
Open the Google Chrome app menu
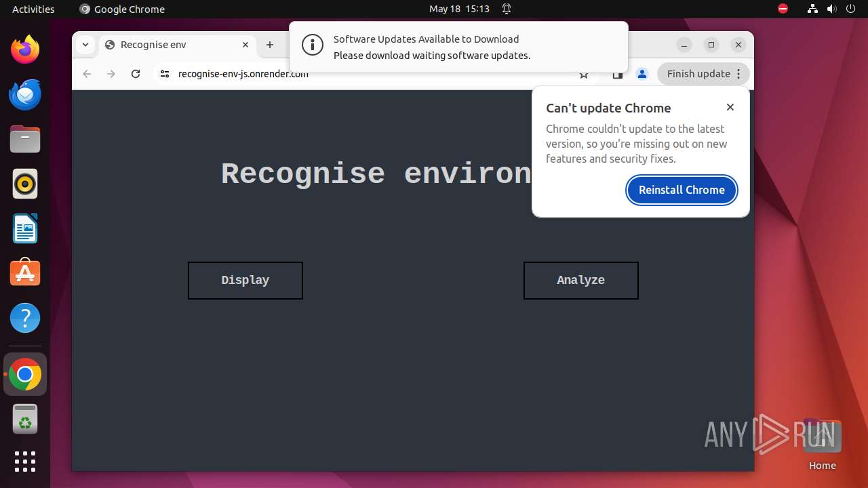[122, 9]
